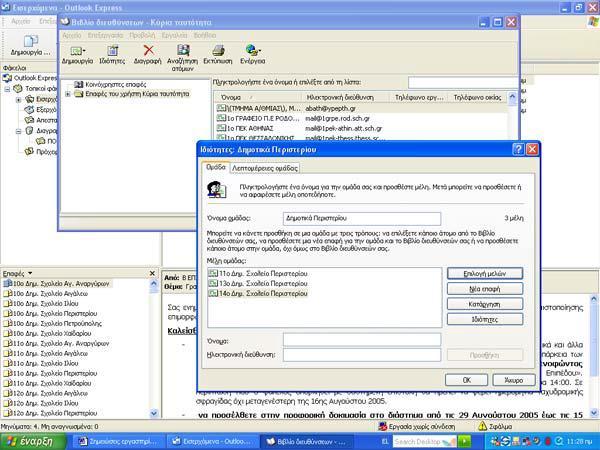Click Σφάλμα warning icon in status bar
The height and width of the screenshot is (450, 600).
point(483,426)
